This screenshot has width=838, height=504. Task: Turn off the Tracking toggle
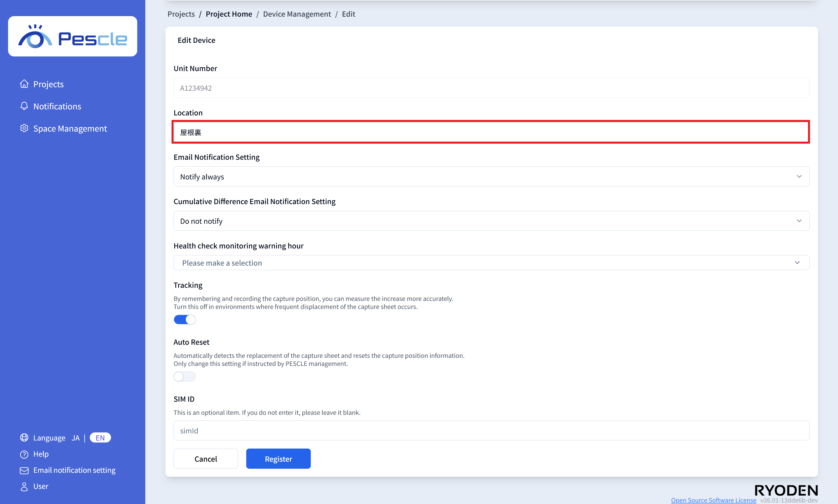point(185,320)
